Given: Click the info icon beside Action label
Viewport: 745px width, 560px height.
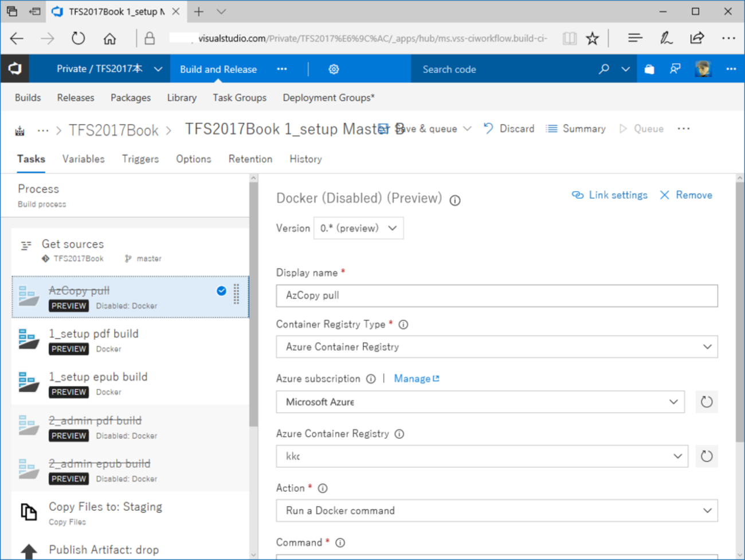Looking at the screenshot, I should (x=323, y=488).
